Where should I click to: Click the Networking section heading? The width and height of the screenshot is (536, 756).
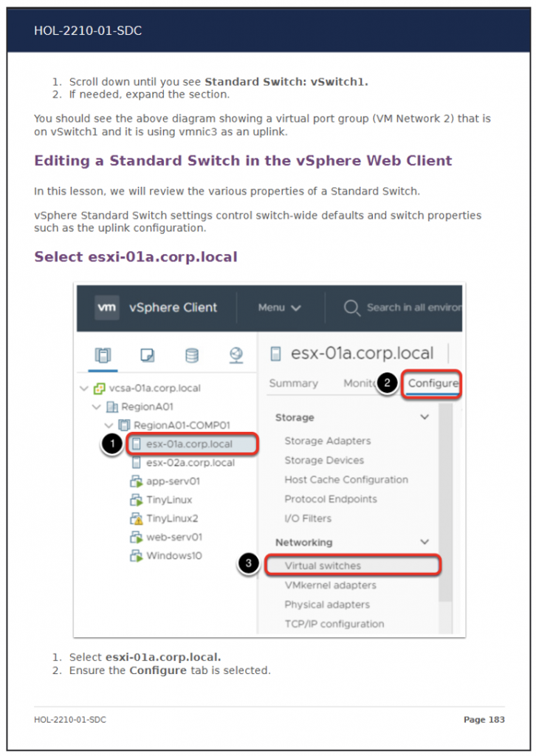point(303,543)
